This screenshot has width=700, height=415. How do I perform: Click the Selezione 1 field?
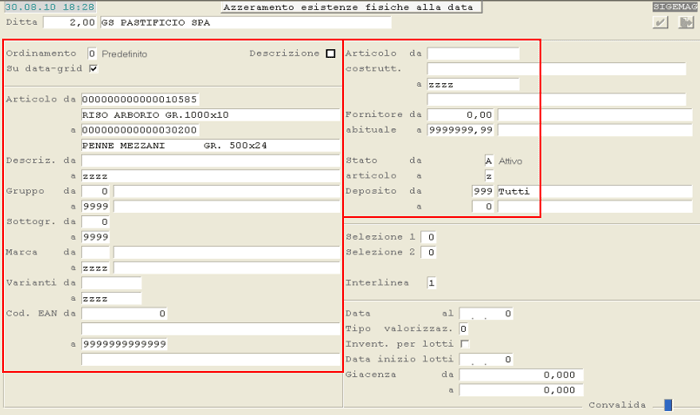tap(428, 237)
